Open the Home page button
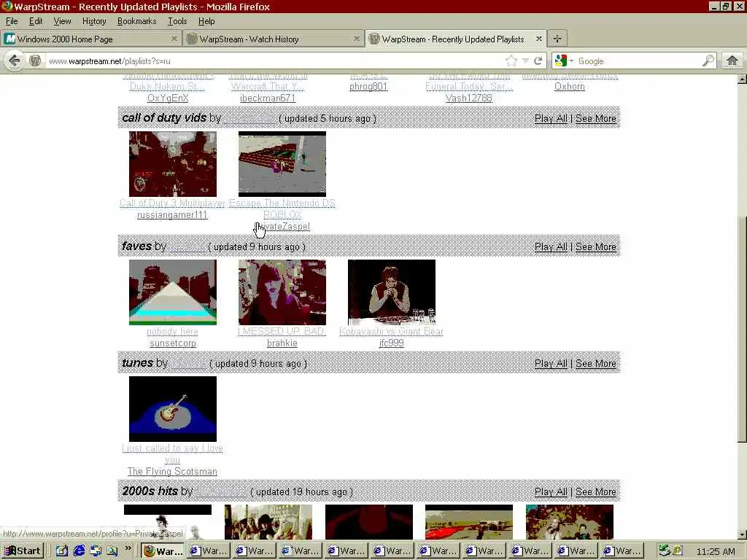Screen dimensions: 747x560 (732, 61)
